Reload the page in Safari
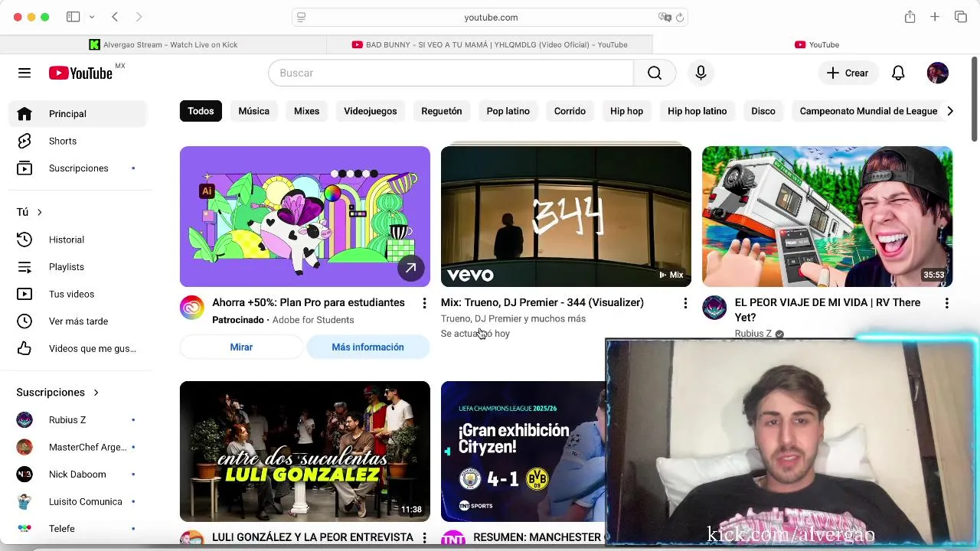The height and width of the screenshot is (551, 980). click(680, 17)
